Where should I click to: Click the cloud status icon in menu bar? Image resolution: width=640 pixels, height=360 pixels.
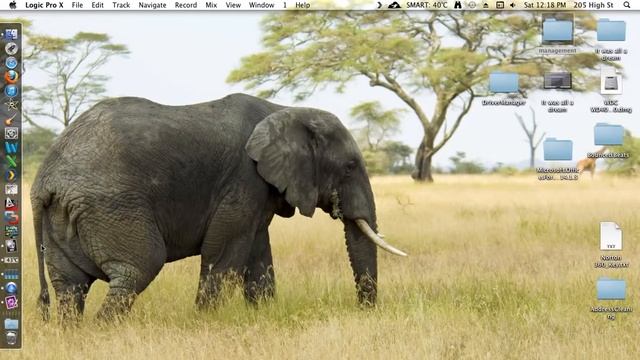[394, 5]
